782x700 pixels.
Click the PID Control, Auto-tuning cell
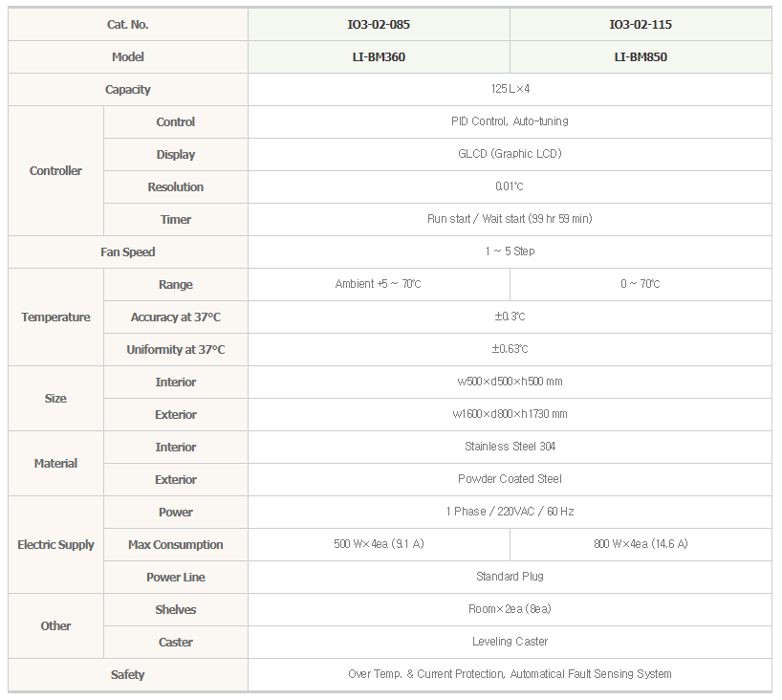pyautogui.click(x=510, y=121)
